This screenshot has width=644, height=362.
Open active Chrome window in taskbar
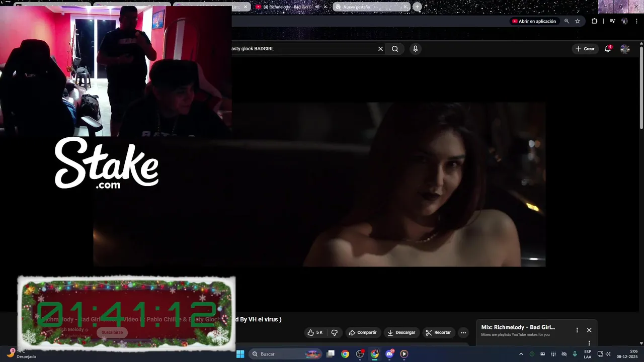[x=375, y=354]
